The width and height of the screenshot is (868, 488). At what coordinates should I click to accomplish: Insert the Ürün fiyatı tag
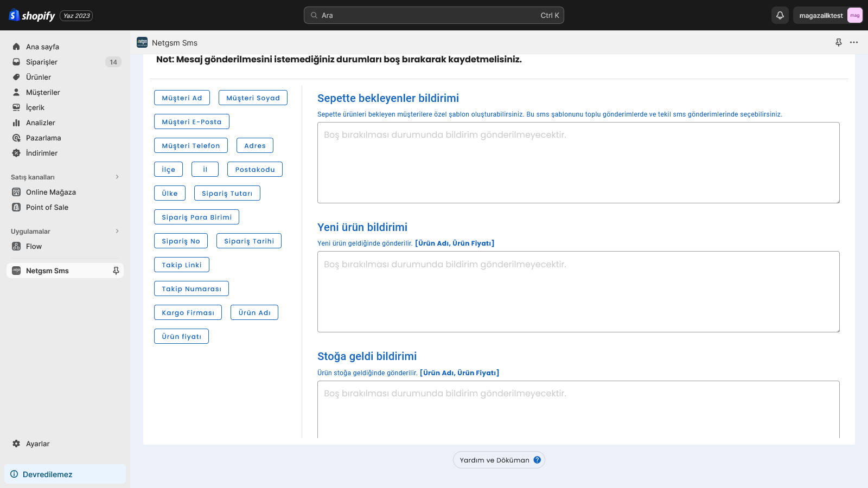tap(181, 336)
